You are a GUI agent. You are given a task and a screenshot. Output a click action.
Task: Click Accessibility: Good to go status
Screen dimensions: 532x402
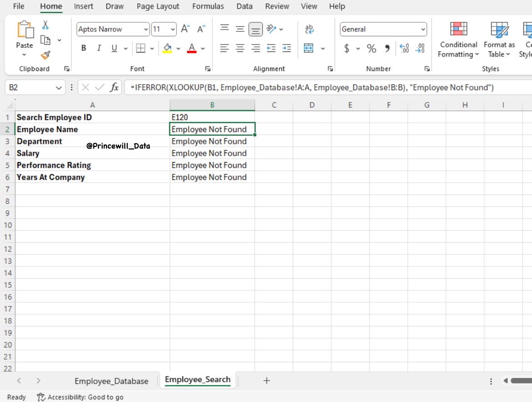(x=80, y=397)
